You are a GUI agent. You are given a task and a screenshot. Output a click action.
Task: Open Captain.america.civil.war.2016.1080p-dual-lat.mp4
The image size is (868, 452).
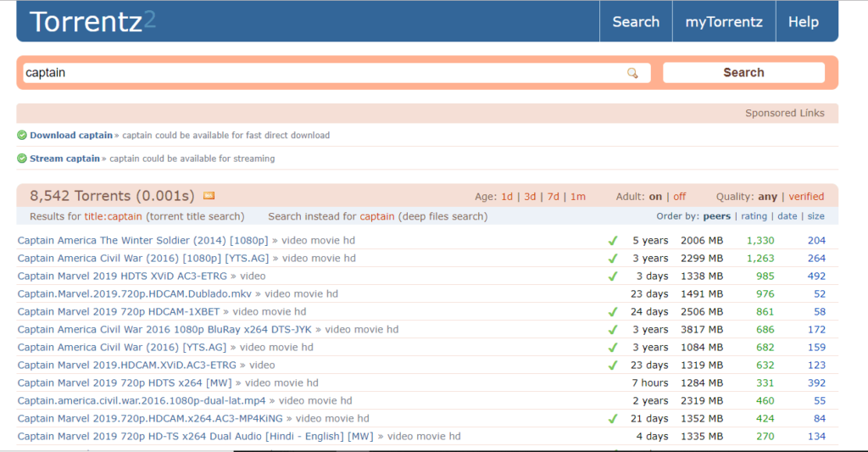tap(142, 400)
